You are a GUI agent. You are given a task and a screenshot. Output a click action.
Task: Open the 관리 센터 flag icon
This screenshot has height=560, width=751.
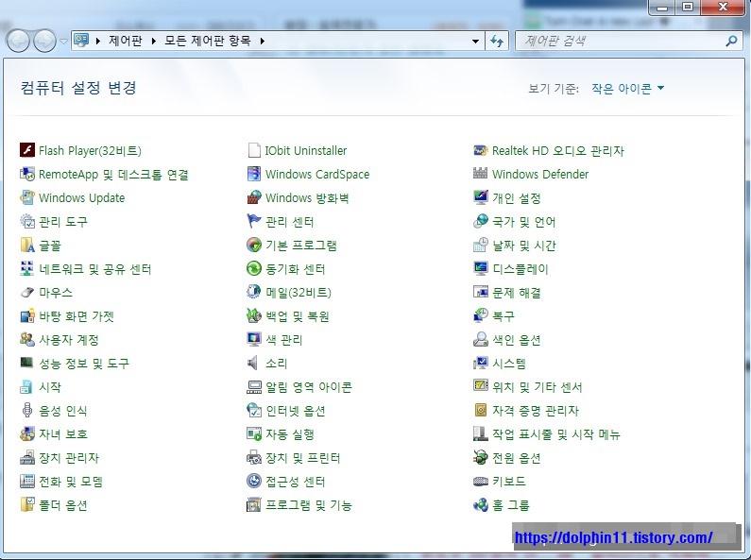254,221
